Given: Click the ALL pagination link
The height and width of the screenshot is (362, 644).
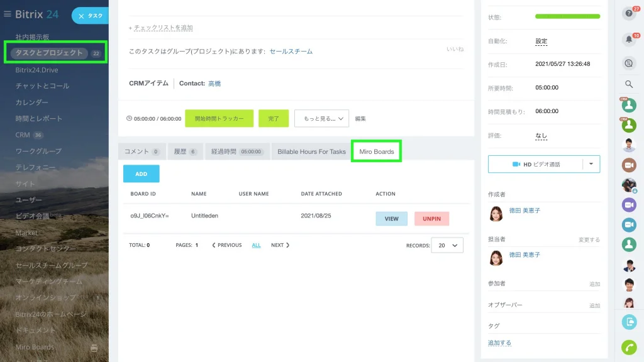Looking at the screenshot, I should pyautogui.click(x=256, y=245).
